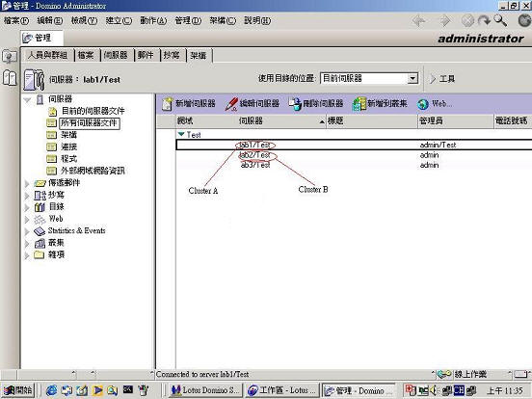Open the 目前伺服器 directory dropdown
This screenshot has width=532, height=399.
click(412, 79)
